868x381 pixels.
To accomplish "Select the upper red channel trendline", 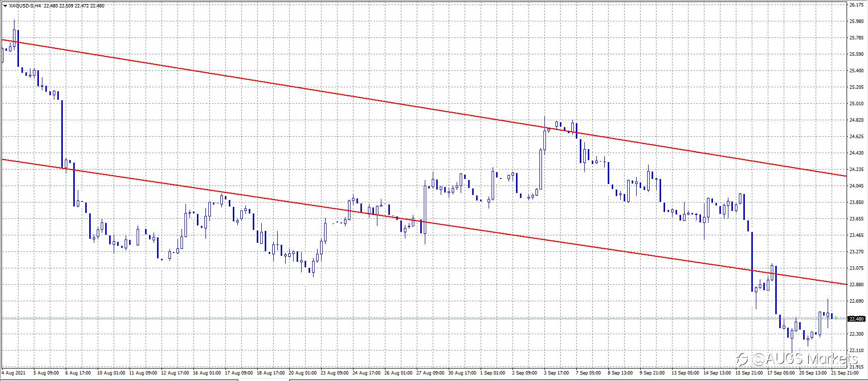I will (x=424, y=107).
